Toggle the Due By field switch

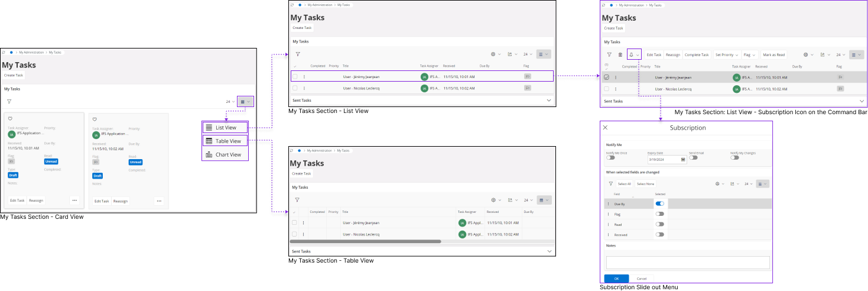point(659,203)
